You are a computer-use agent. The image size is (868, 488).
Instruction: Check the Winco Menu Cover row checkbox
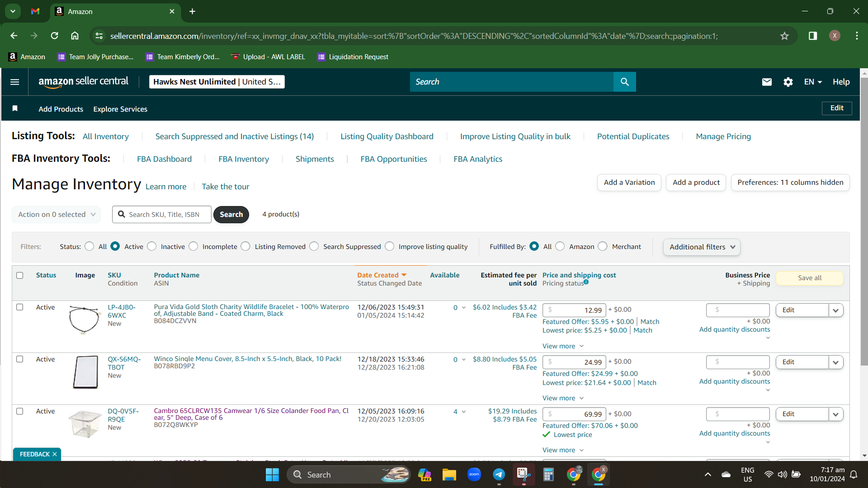[x=19, y=359]
